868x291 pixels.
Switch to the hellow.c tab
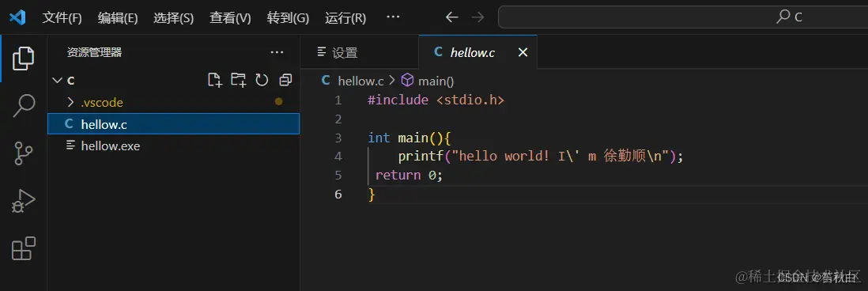coord(477,52)
